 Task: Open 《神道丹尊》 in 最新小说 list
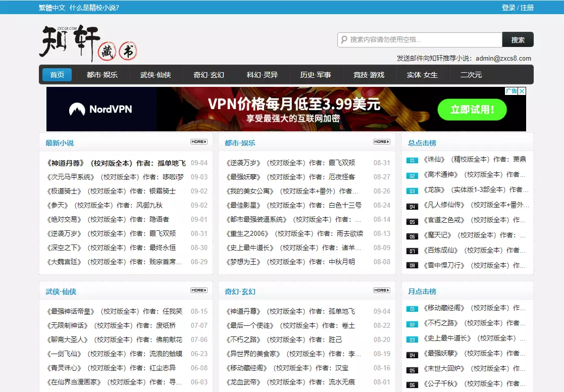[x=116, y=163]
